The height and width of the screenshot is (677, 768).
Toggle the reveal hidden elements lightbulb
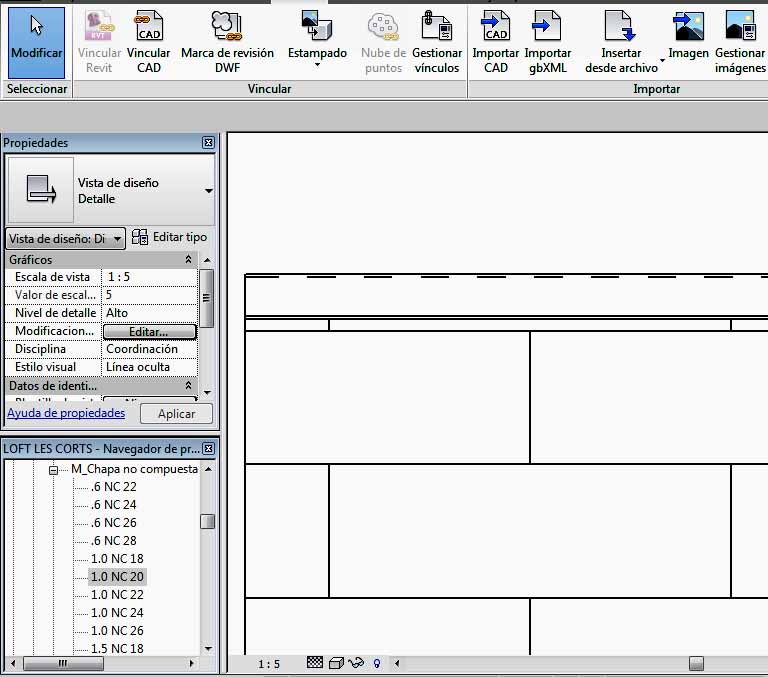click(377, 663)
